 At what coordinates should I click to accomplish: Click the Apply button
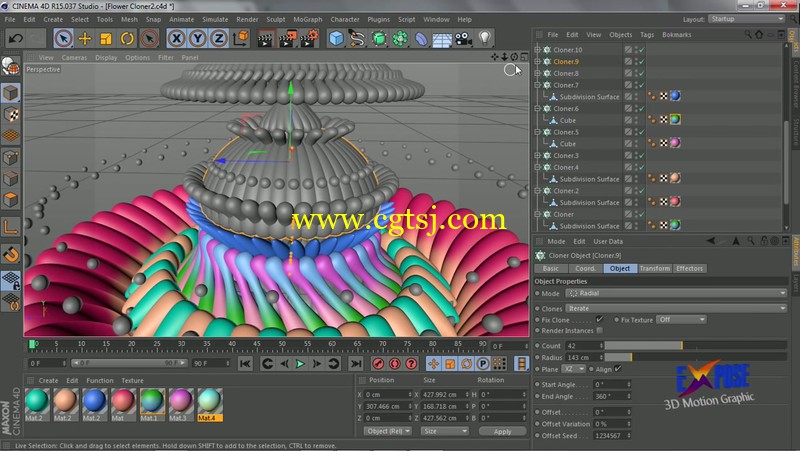pos(502,432)
